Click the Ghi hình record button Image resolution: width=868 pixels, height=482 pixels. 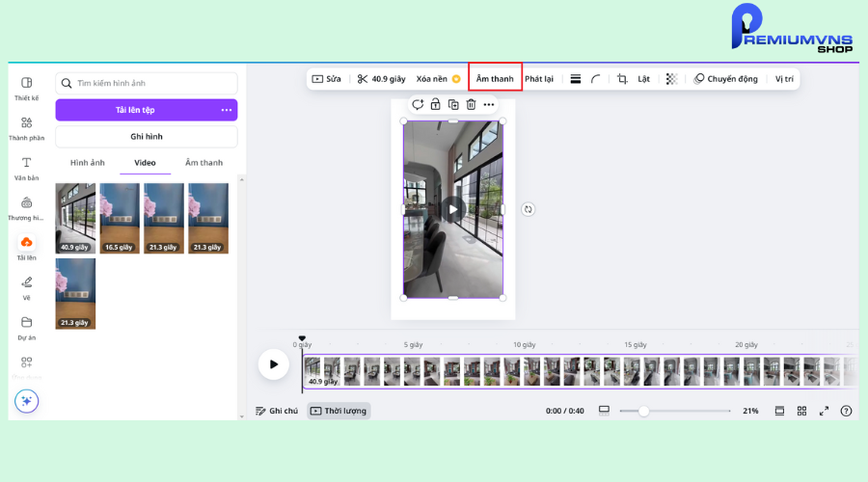[147, 137]
